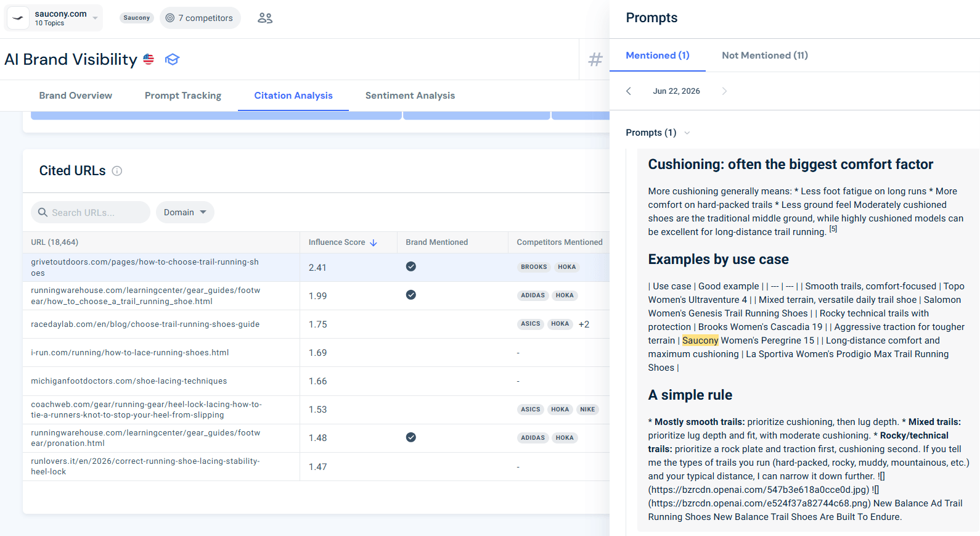Open the 7 competitors selector

[x=200, y=18]
